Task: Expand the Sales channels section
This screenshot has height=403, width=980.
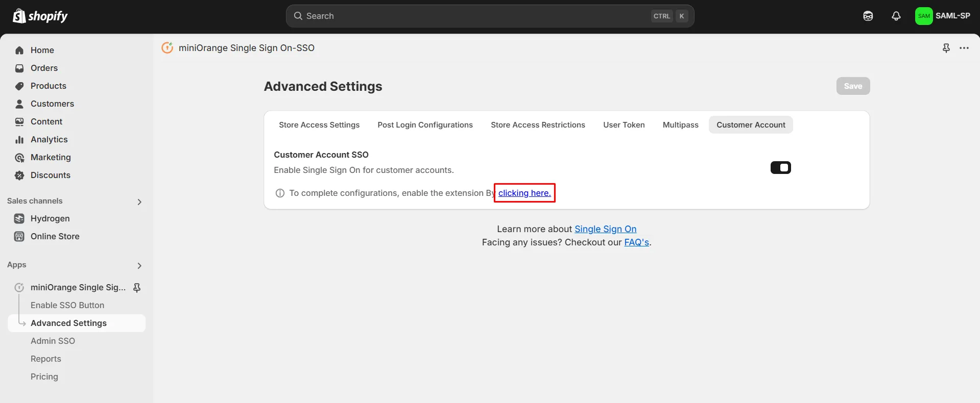Action: [x=139, y=202]
